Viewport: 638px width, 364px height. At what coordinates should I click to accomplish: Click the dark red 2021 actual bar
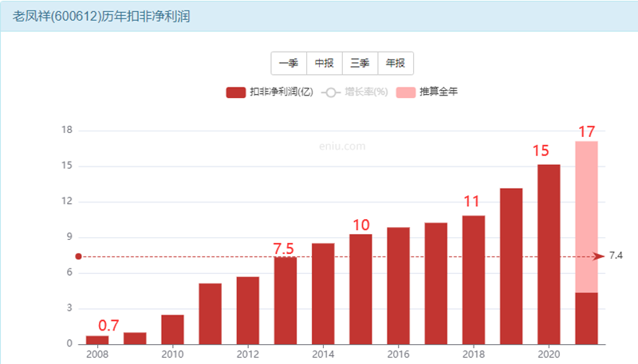click(x=587, y=319)
